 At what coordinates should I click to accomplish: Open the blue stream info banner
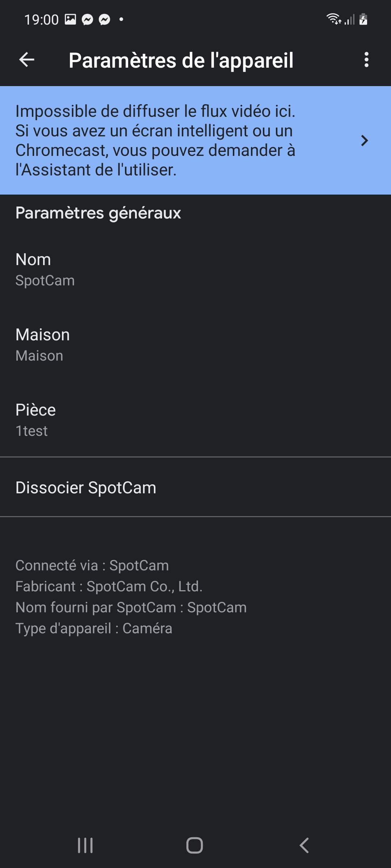[x=195, y=140]
